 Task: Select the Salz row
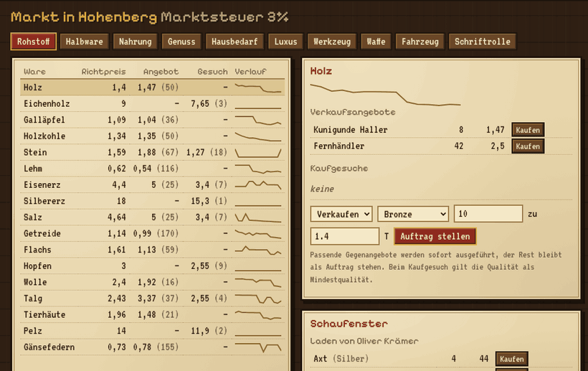pyautogui.click(x=152, y=217)
